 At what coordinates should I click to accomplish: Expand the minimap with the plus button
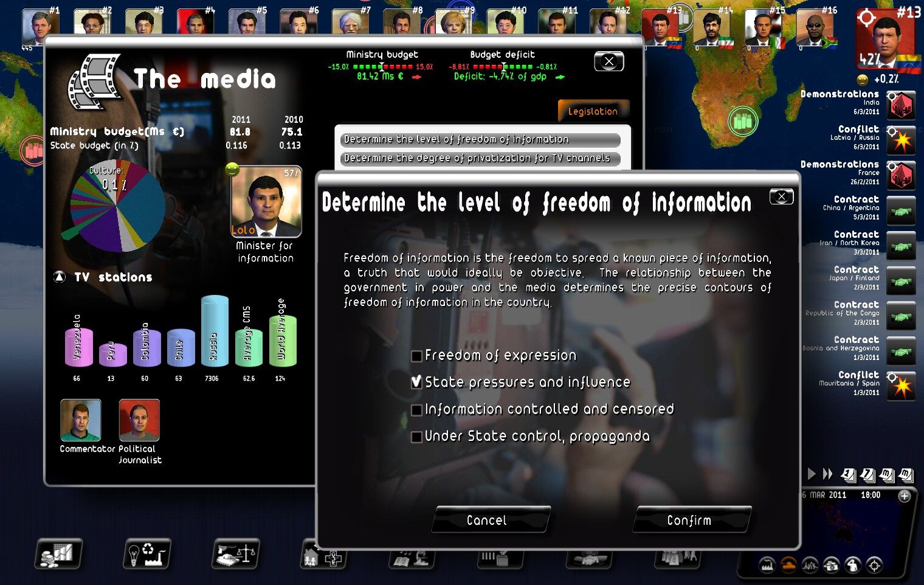point(905,496)
